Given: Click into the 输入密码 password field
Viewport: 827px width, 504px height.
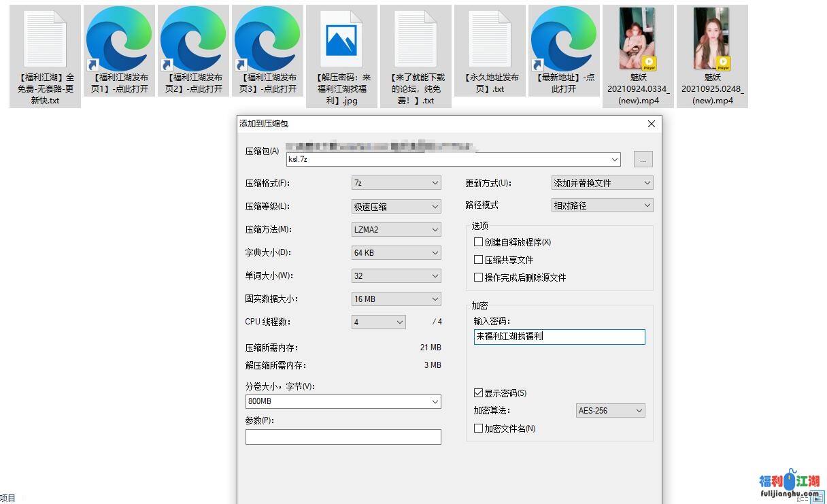Looking at the screenshot, I should click(x=559, y=337).
